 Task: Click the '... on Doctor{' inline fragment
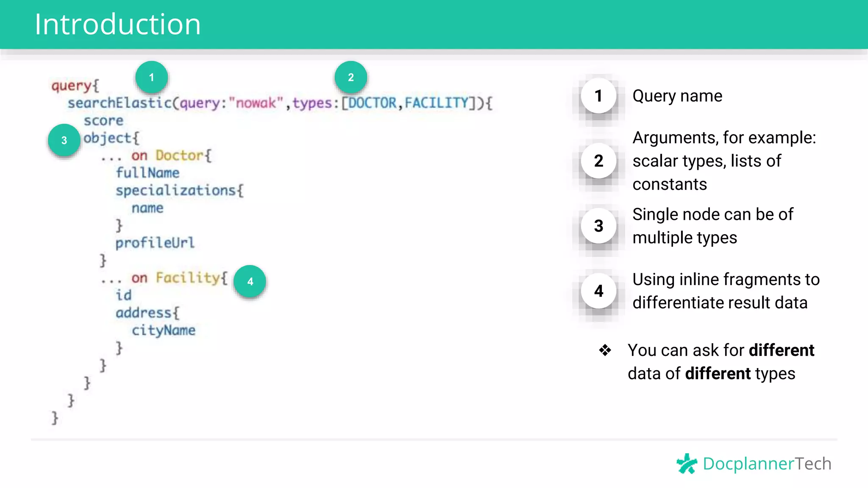pos(156,155)
